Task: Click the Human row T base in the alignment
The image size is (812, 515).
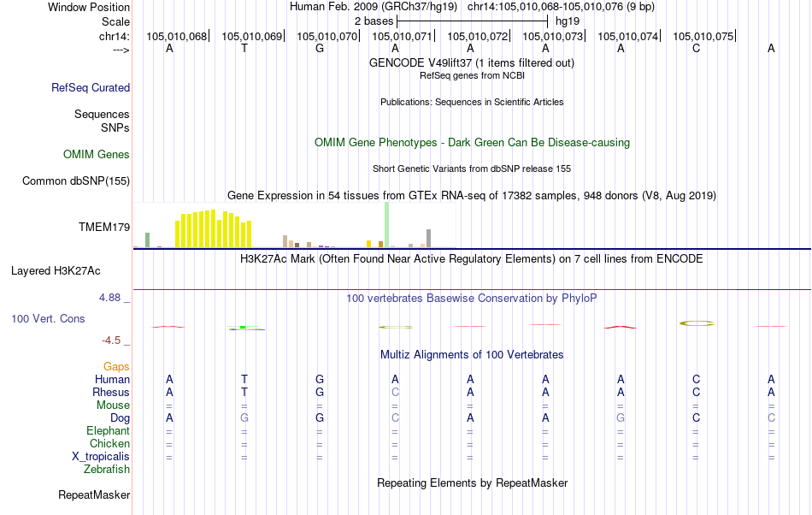Action: point(244,379)
